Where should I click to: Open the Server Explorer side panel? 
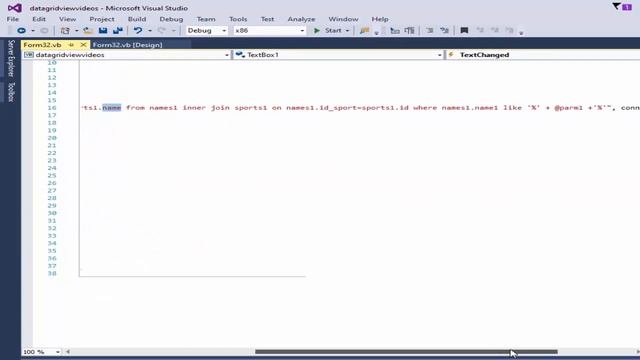[x=11, y=58]
